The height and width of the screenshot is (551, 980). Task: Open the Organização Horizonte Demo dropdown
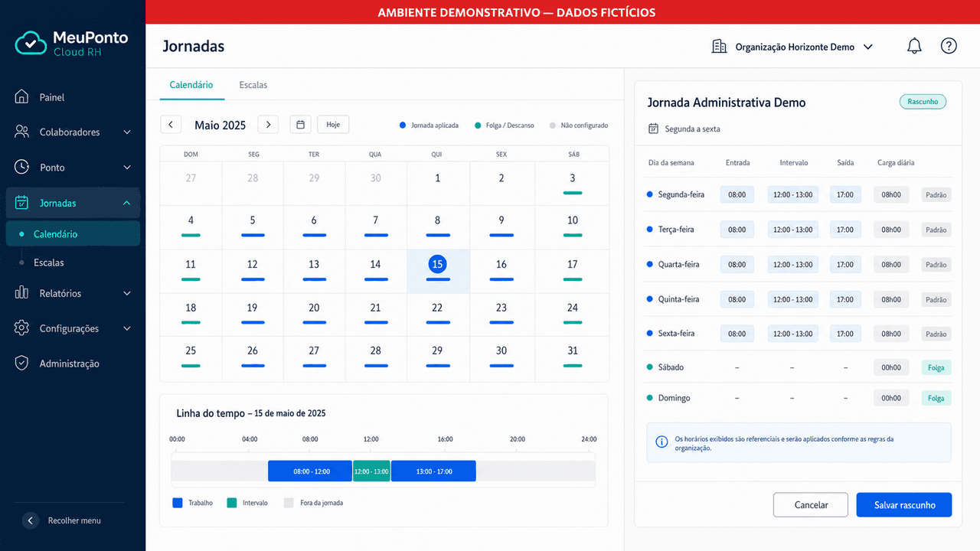(x=792, y=47)
